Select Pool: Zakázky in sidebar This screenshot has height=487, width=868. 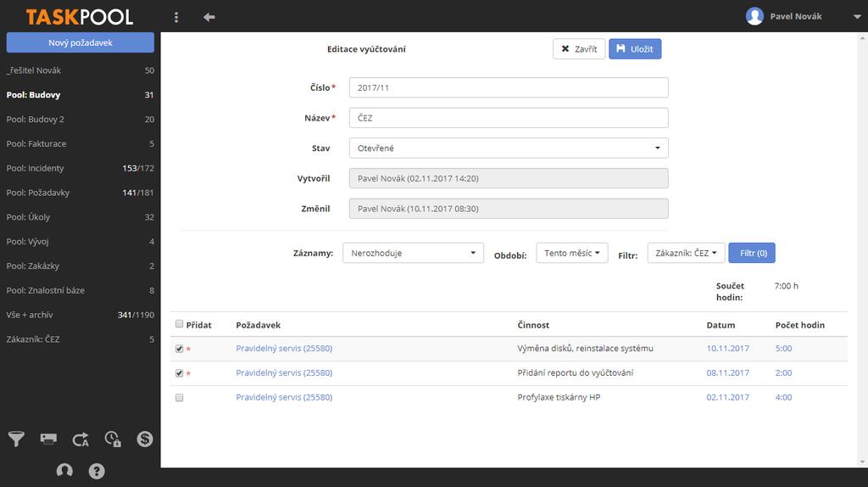click(81, 266)
